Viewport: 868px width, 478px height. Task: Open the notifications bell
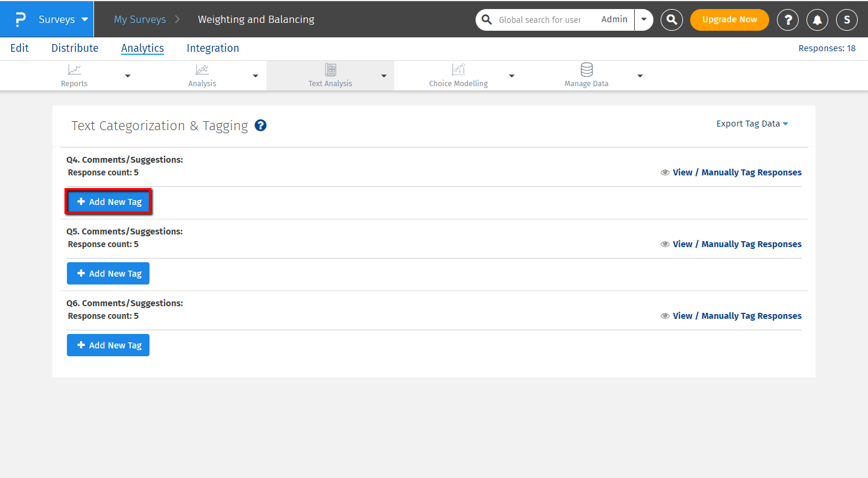click(817, 20)
